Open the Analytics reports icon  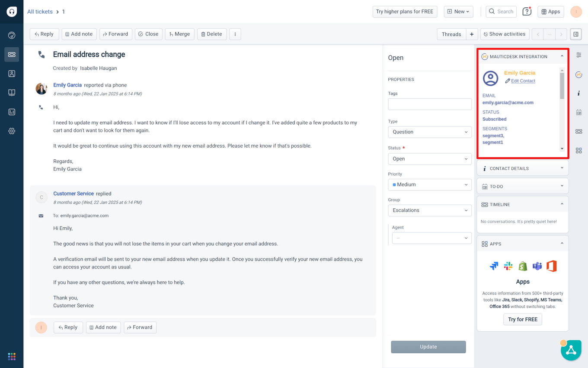click(12, 112)
